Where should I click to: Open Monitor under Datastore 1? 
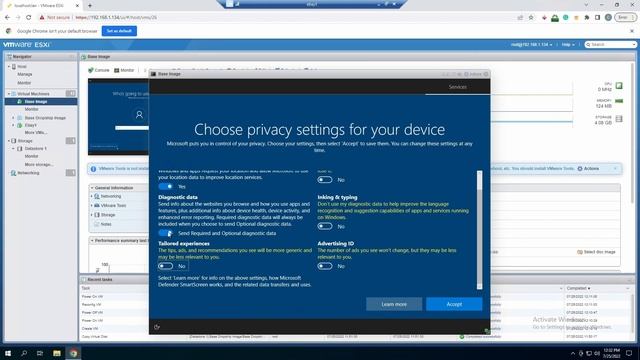31,156
